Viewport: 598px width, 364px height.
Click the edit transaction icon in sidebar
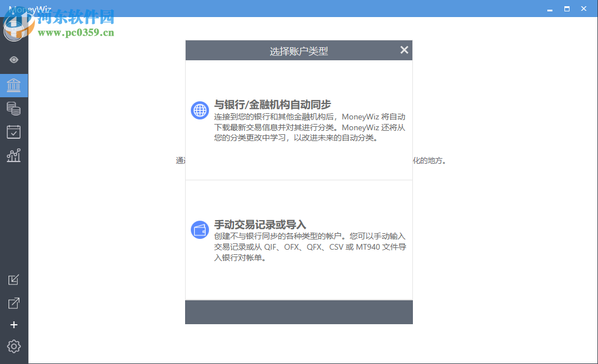coord(14,280)
